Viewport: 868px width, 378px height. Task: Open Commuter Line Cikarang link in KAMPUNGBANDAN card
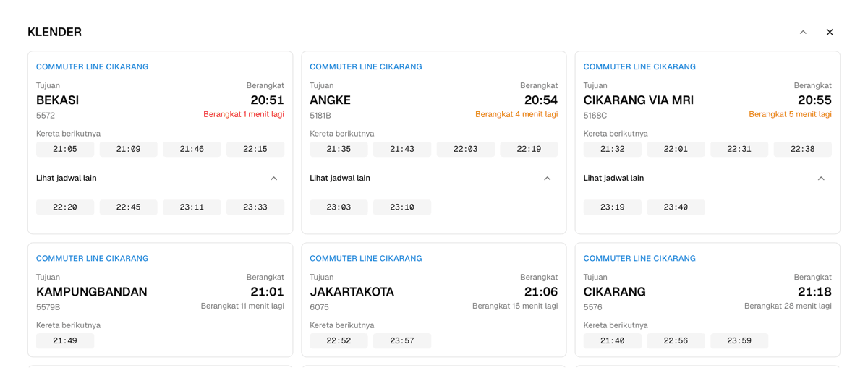(x=92, y=259)
